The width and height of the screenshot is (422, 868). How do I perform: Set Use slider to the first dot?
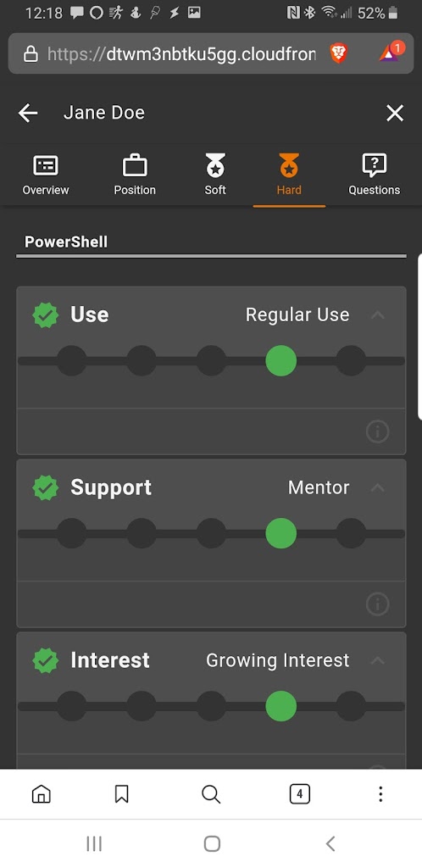(72, 361)
